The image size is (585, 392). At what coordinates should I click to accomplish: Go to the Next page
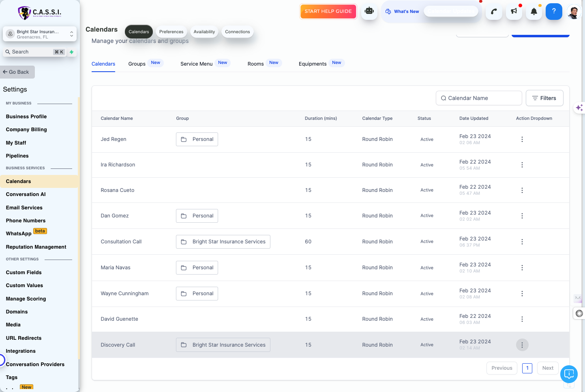point(548,368)
